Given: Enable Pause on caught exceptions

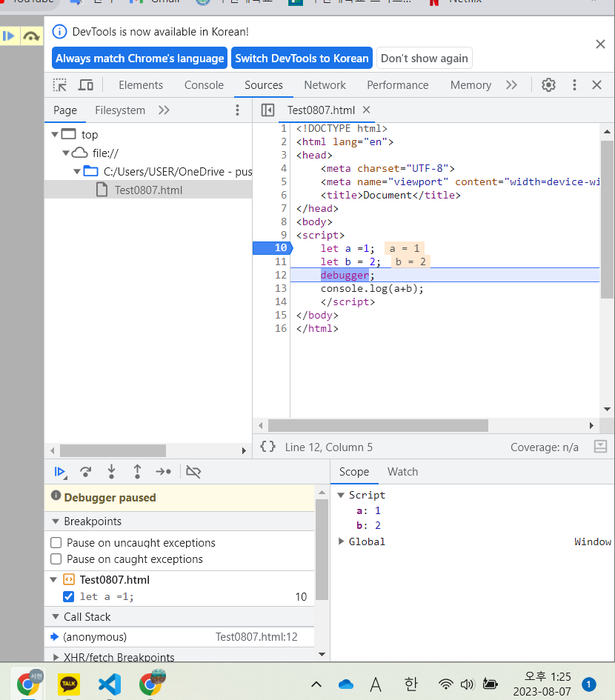Looking at the screenshot, I should click(56, 559).
